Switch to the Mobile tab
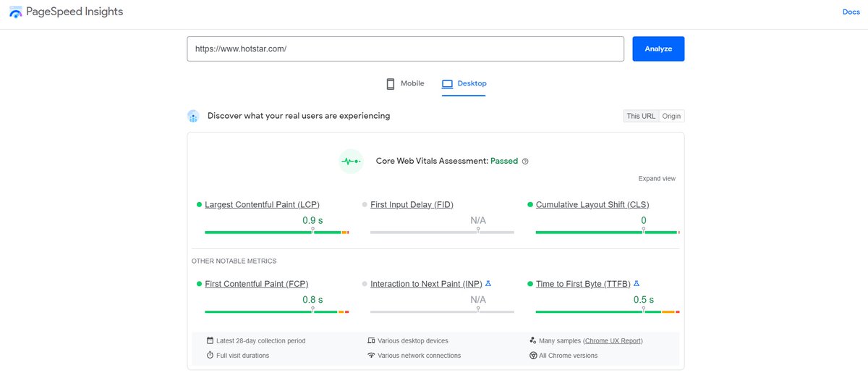The image size is (868, 373). pos(405,83)
